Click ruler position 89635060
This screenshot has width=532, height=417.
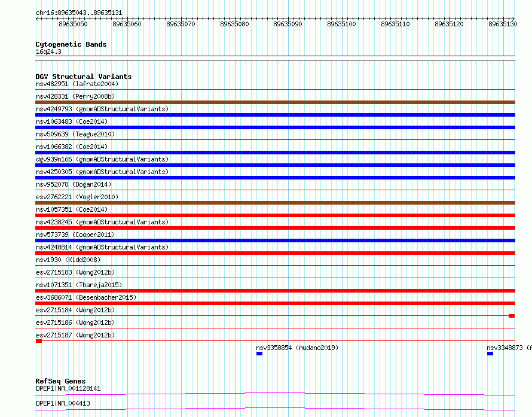(x=127, y=24)
